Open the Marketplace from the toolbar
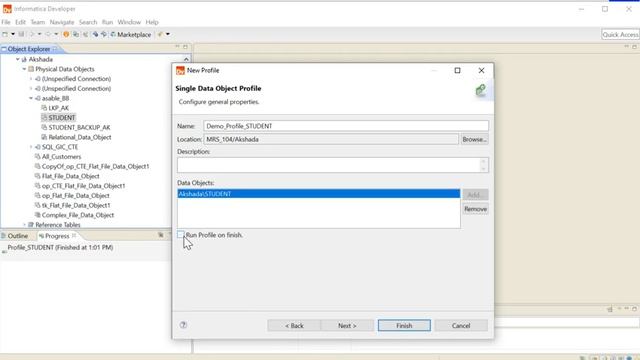The image size is (640, 360). coord(131,35)
